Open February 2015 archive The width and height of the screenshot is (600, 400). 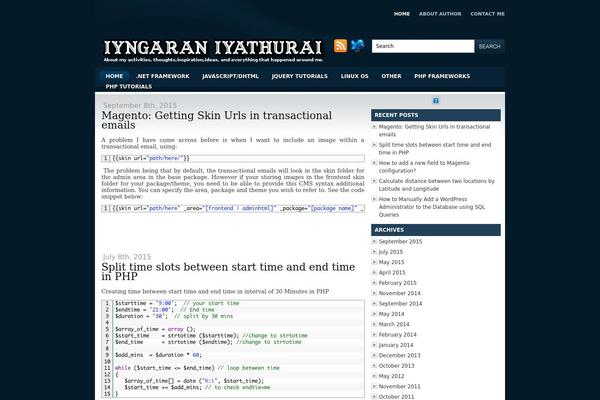point(398,283)
